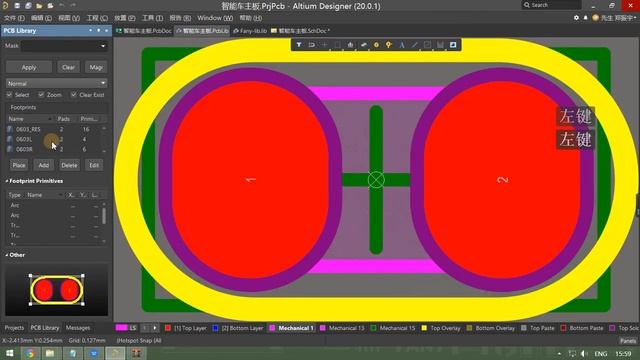The width and height of the screenshot is (640, 360).
Task: Click the layer tabs scroll left arrow
Action: 144,328
